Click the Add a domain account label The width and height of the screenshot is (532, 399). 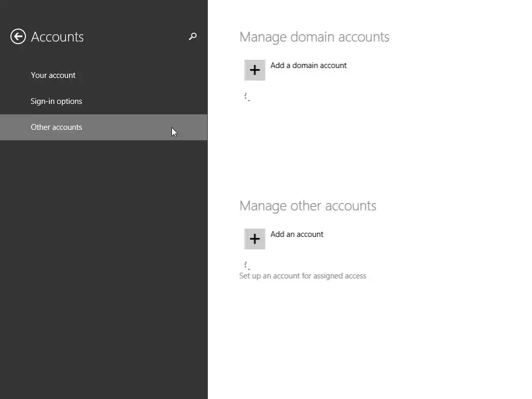309,65
